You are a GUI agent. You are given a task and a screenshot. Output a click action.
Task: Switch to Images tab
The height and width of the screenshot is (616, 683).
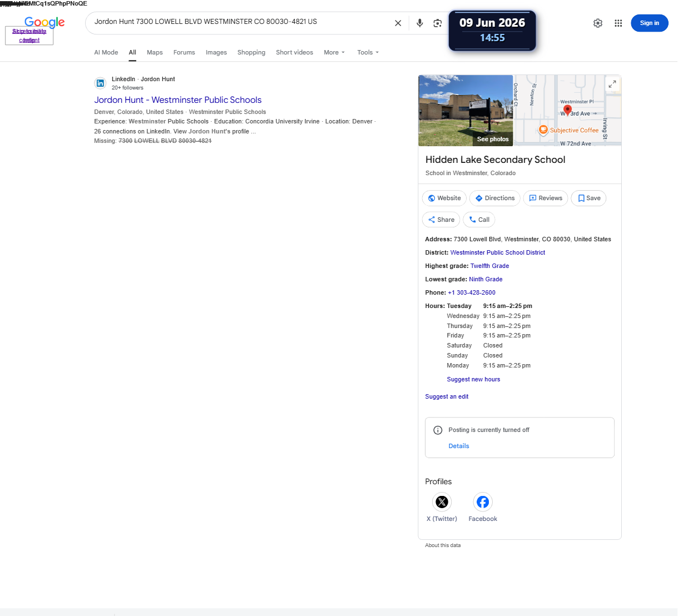point(216,52)
